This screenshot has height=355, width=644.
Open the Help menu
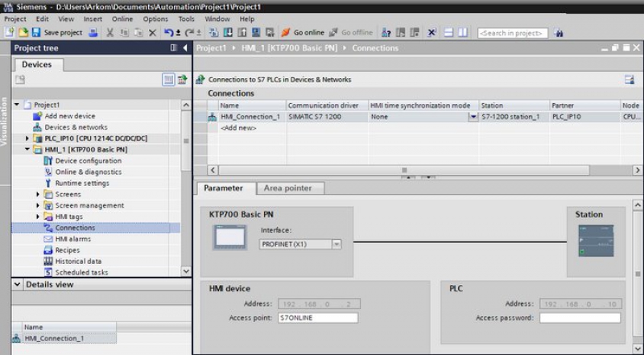point(247,19)
